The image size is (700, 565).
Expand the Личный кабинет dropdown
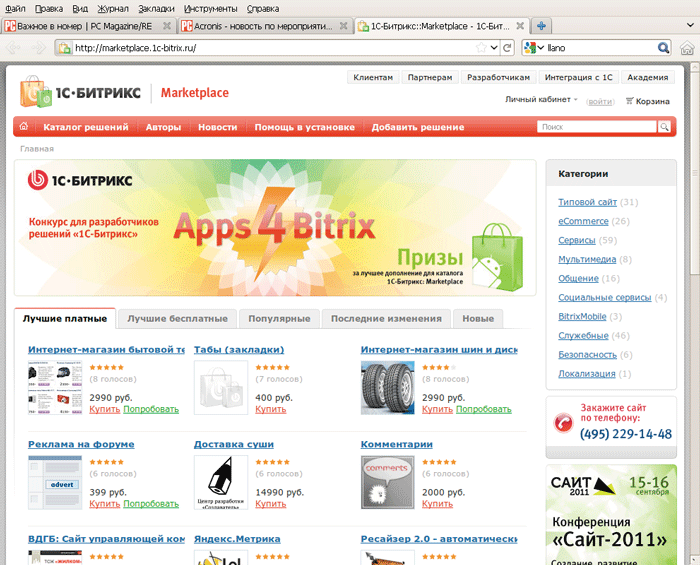541,100
